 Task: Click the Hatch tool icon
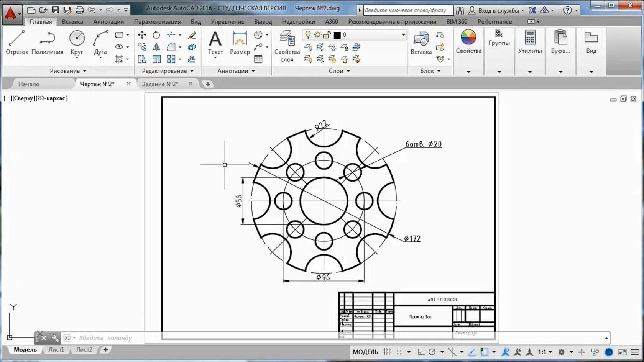119,59
